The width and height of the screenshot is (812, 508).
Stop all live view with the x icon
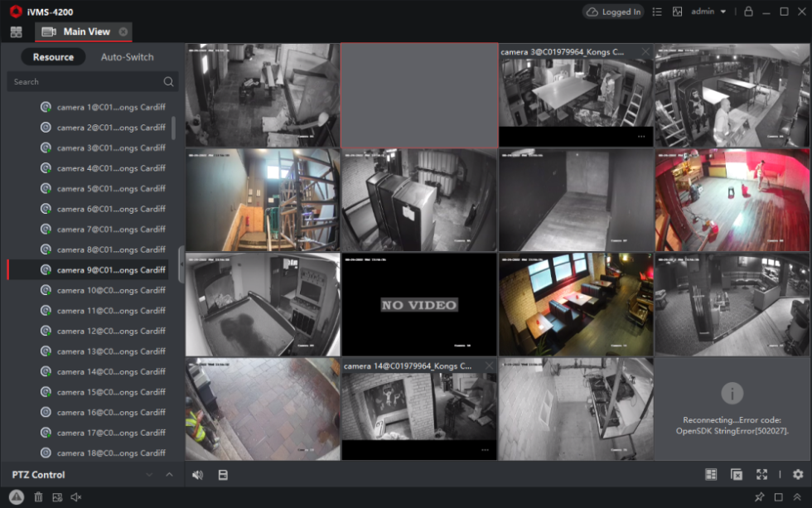(736, 474)
